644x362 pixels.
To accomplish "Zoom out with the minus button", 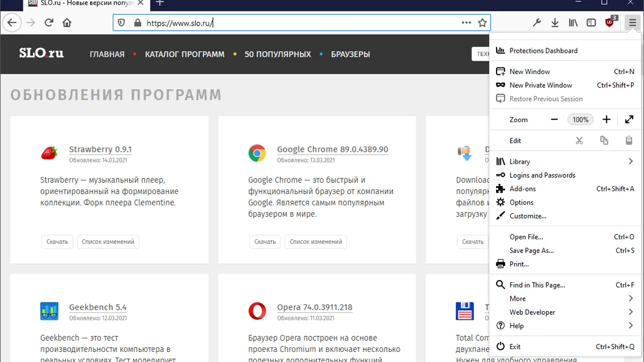I will (x=554, y=120).
